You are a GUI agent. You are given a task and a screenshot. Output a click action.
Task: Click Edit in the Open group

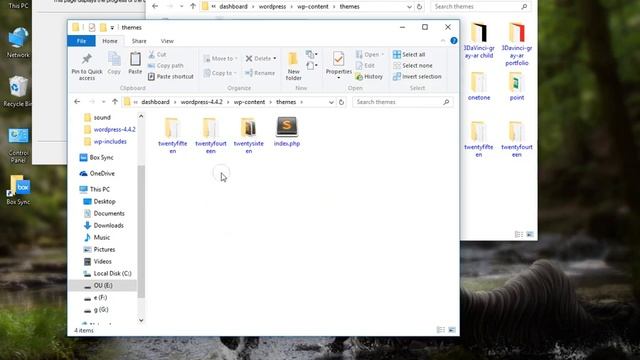click(365, 65)
